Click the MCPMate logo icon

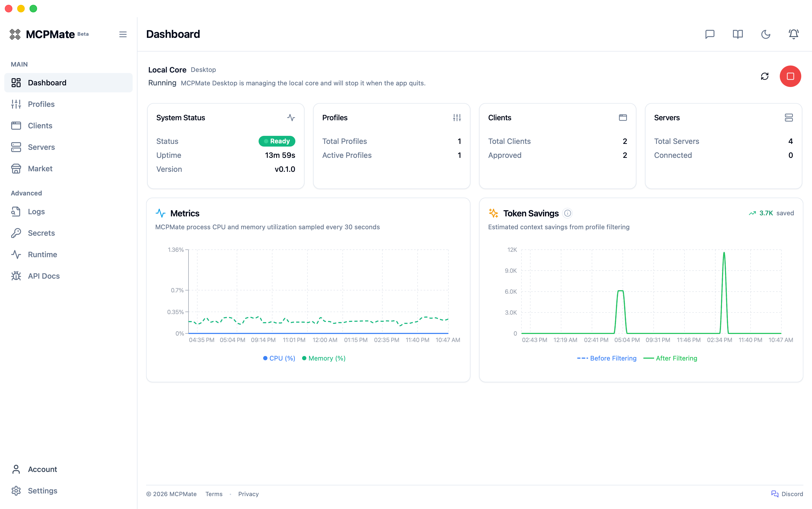[x=15, y=34]
